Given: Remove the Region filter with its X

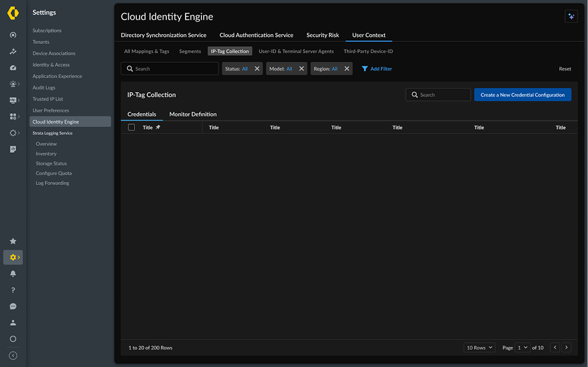Looking at the screenshot, I should [346, 69].
